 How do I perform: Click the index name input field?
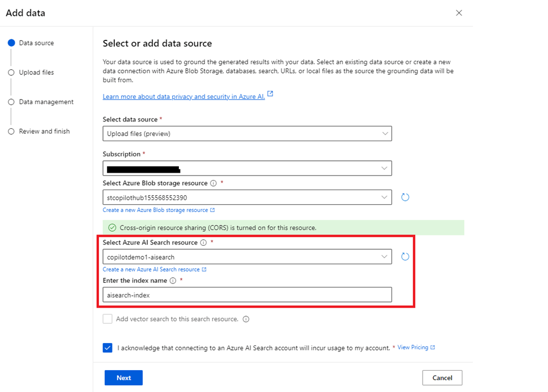point(247,295)
